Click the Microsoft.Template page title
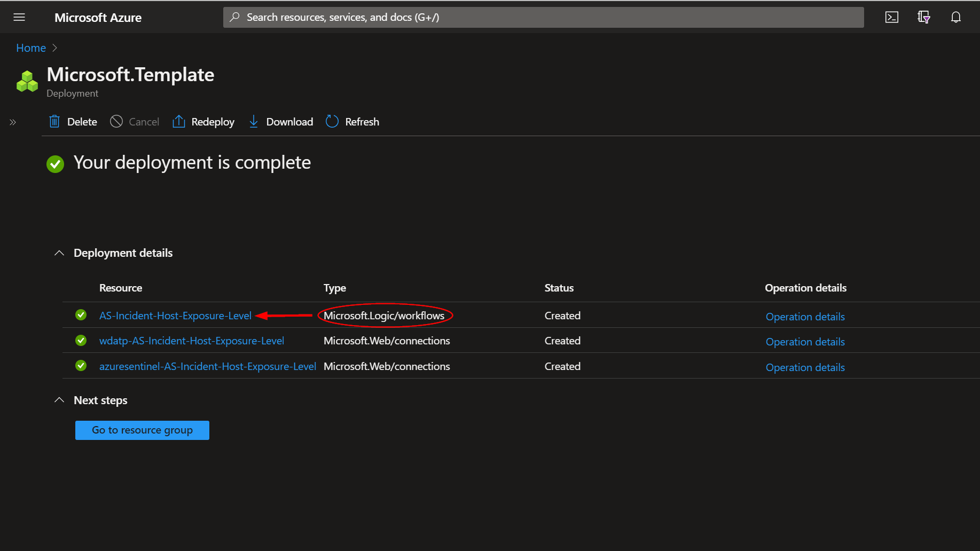The height and width of the screenshot is (551, 980). [x=130, y=75]
